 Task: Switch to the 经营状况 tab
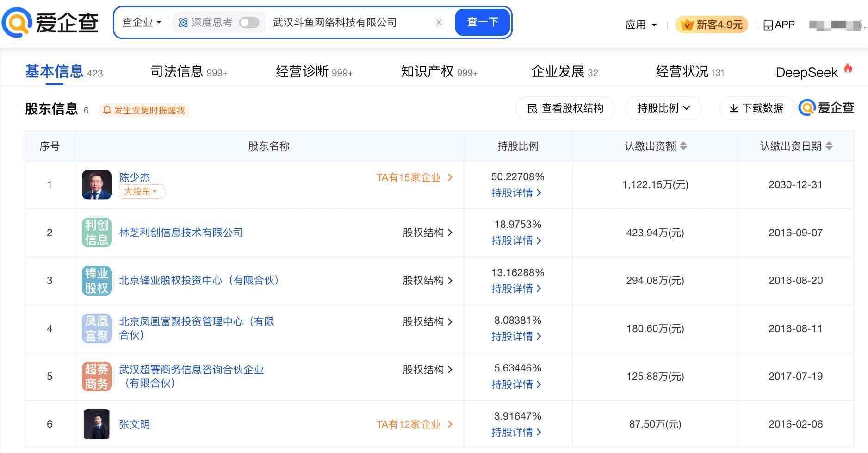(690, 72)
